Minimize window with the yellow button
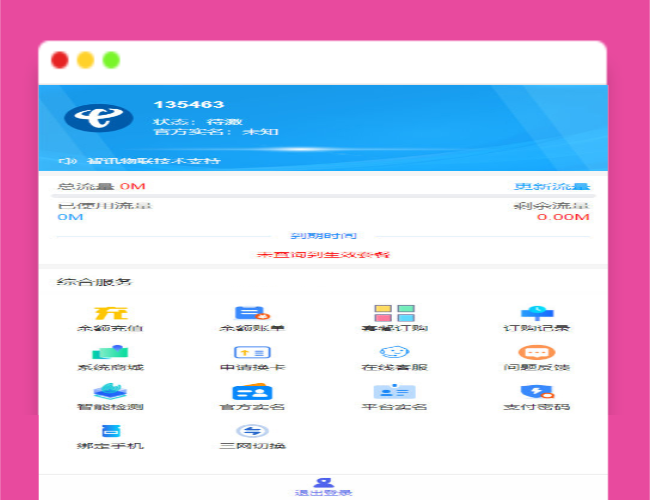Image resolution: width=650 pixels, height=500 pixels. point(85,60)
